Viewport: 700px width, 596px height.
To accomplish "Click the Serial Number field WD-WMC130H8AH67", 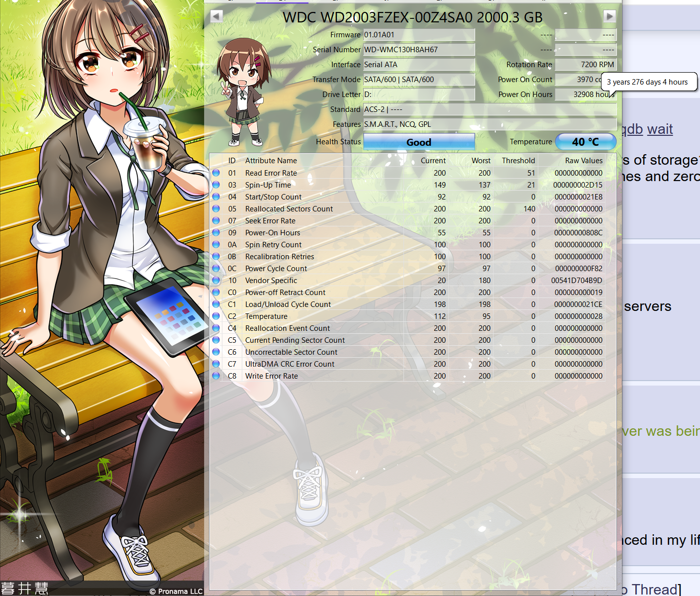I will click(419, 50).
